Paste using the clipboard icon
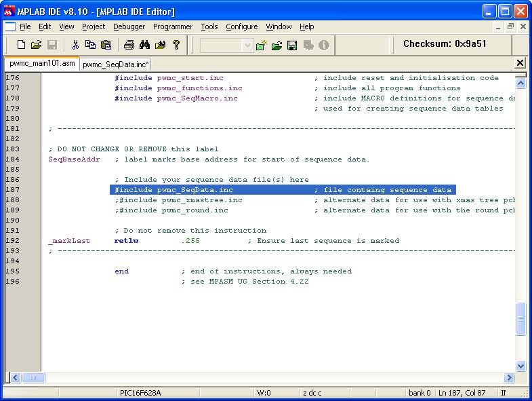This screenshot has height=401, width=532. 106,45
